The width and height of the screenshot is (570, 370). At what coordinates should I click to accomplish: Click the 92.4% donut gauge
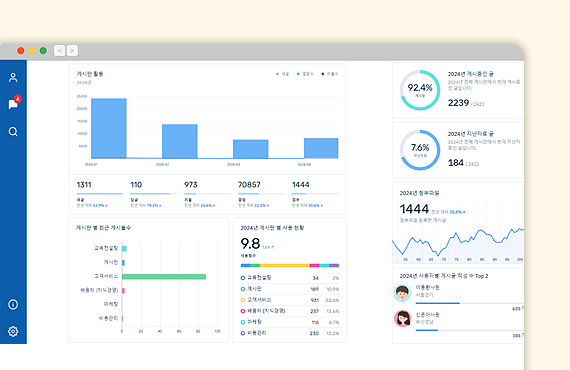click(x=420, y=90)
